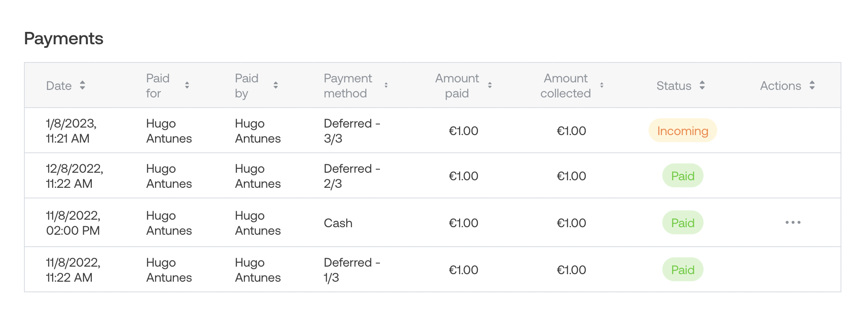Click the Status column sort icon
This screenshot has width=868, height=318.
point(702,85)
